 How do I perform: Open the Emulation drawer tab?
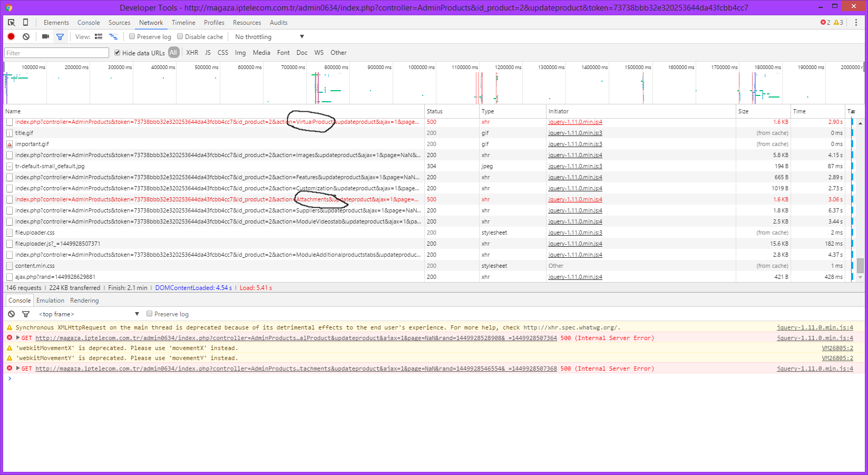(50, 300)
